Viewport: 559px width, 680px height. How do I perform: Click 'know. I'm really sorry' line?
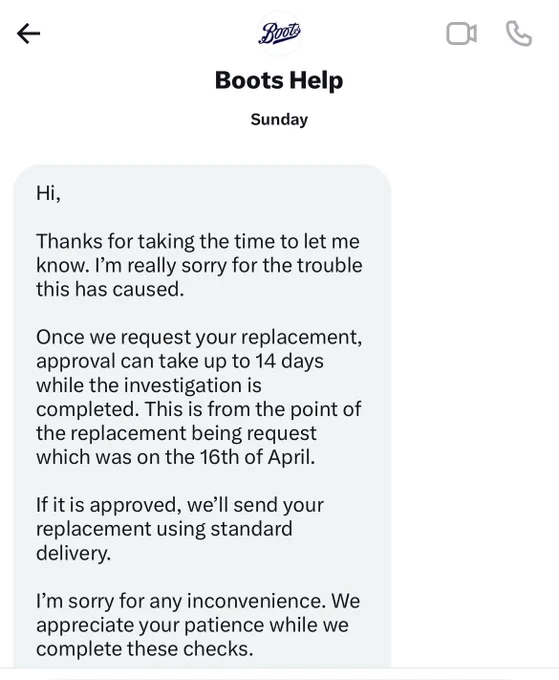pos(199,265)
